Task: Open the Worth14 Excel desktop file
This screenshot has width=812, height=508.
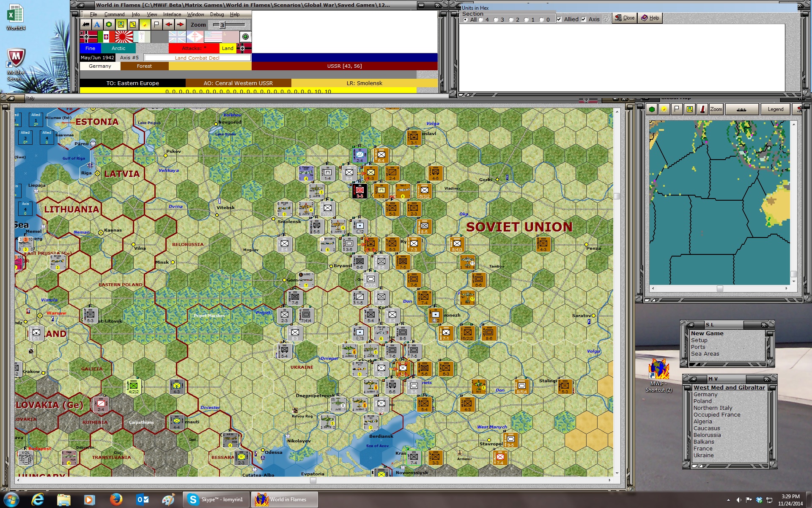Action: tap(16, 18)
